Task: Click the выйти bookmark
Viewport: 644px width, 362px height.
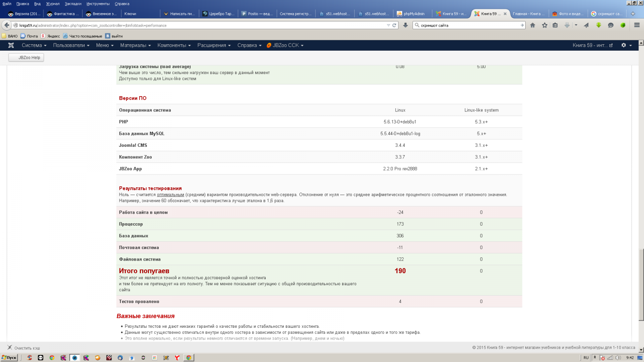Action: 114,36
